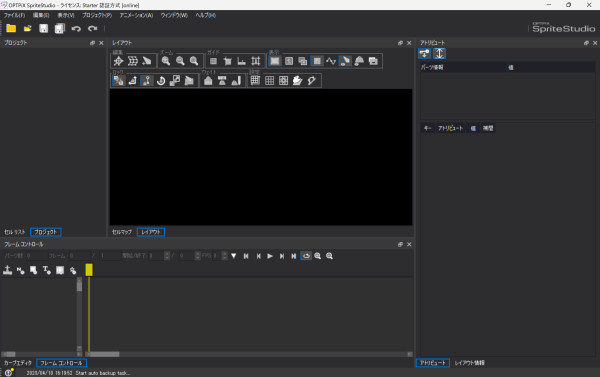600x377 pixels.
Task: Click the spinner arrows left of the FPS label
Action: pyautogui.click(x=197, y=256)
